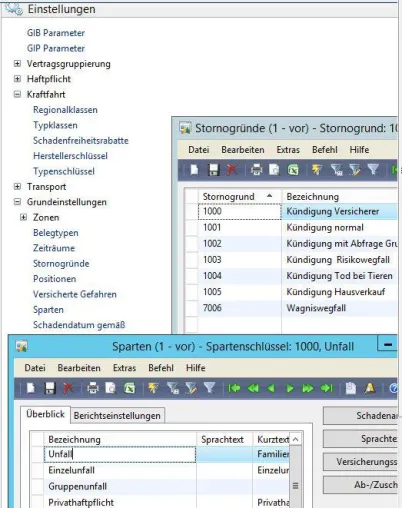
Task: Click the bell alert icon in Sparten toolbar
Action: coord(370,388)
